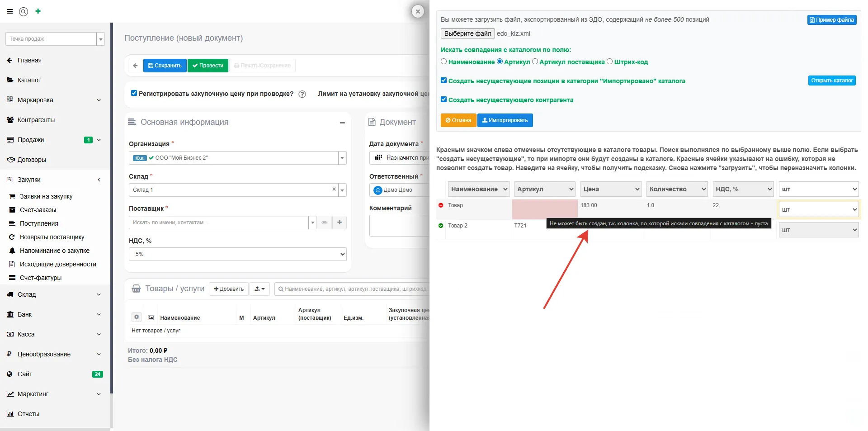Select Наименование radio option
868x431 pixels.
(443, 62)
